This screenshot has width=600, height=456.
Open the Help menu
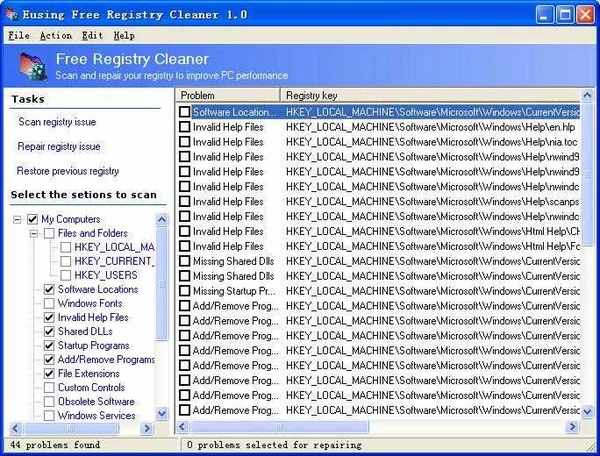(124, 36)
